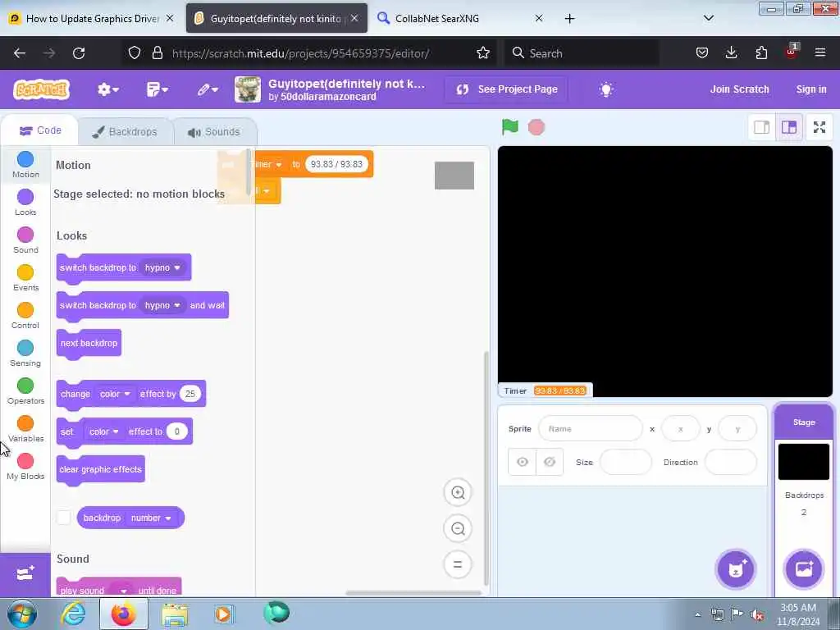Open the Add Extension button
Screen dimensions: 840x630
(x=25, y=574)
